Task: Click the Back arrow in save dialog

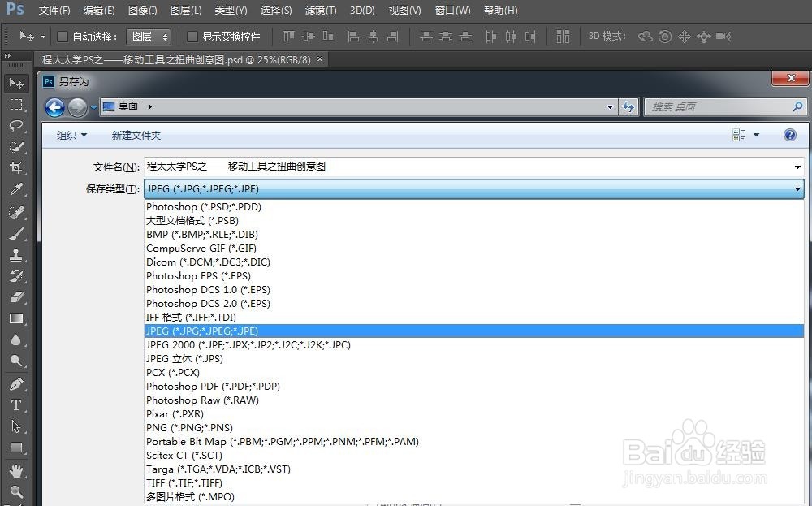Action: coord(55,107)
